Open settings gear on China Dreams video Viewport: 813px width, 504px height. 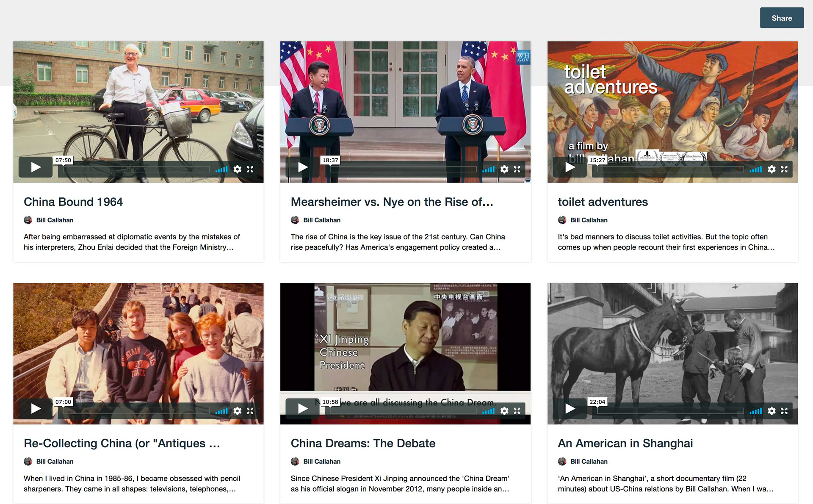504,411
